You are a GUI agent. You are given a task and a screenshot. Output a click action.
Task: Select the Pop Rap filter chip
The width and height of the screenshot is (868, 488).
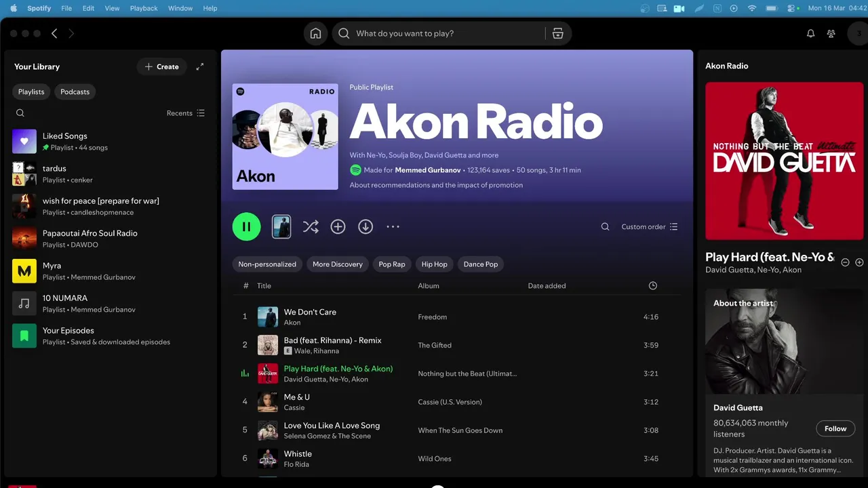(x=392, y=264)
